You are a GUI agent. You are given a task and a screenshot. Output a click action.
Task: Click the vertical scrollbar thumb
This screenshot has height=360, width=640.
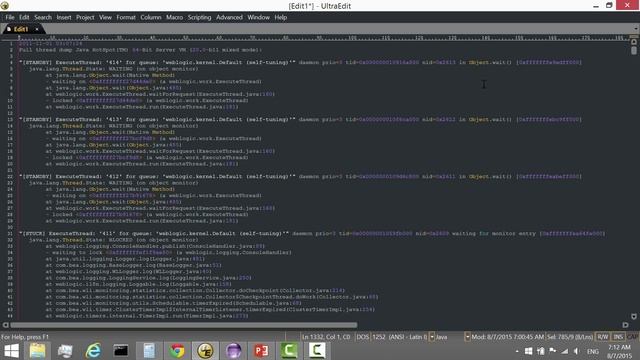pos(634,51)
